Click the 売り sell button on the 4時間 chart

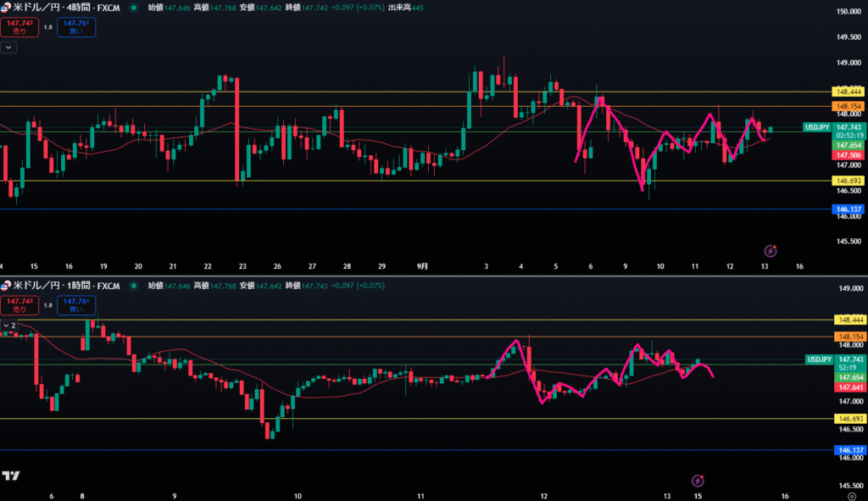(x=19, y=27)
